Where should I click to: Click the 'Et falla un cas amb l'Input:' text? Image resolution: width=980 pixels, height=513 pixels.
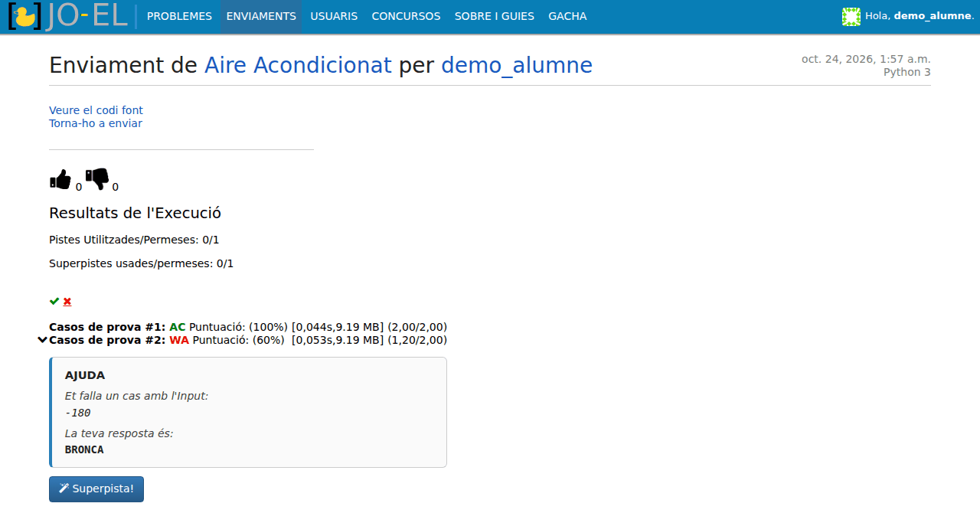coord(136,396)
